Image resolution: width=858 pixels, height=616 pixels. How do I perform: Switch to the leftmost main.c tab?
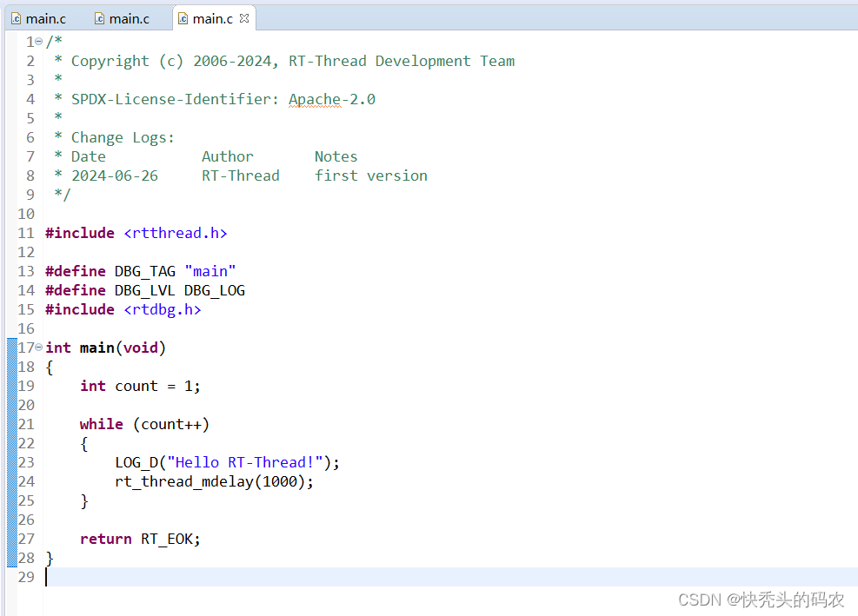pyautogui.click(x=45, y=18)
